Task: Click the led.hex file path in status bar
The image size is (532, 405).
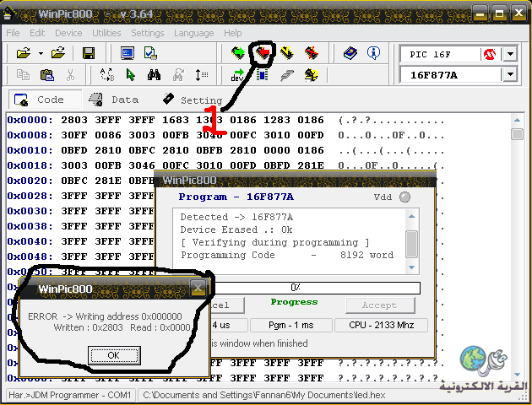Action: click(264, 395)
